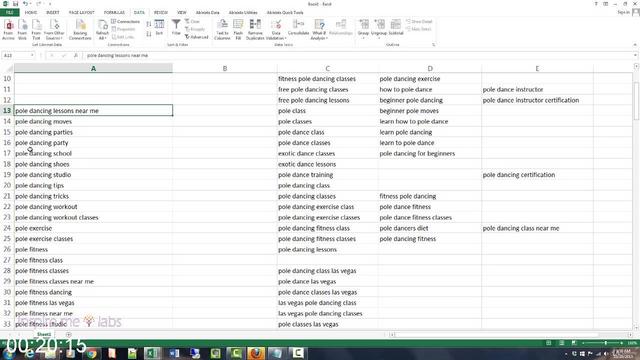Click the Refresh All button
Screen dimensions: 640x360
[102, 30]
